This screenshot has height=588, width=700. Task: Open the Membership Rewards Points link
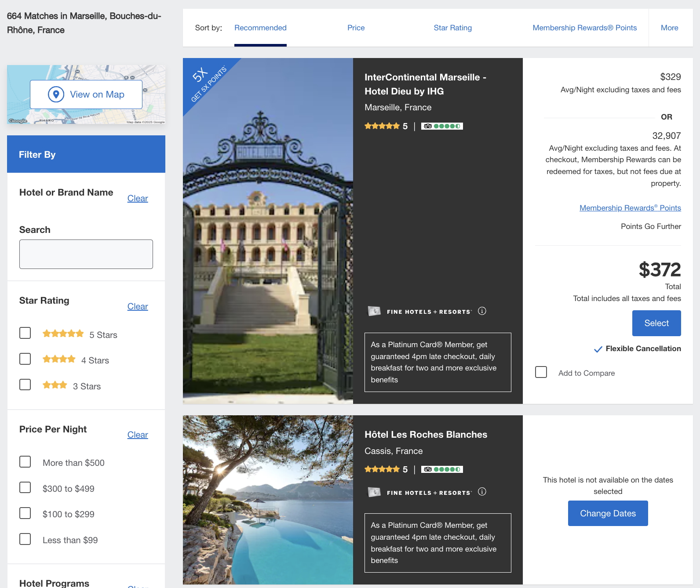click(x=630, y=208)
